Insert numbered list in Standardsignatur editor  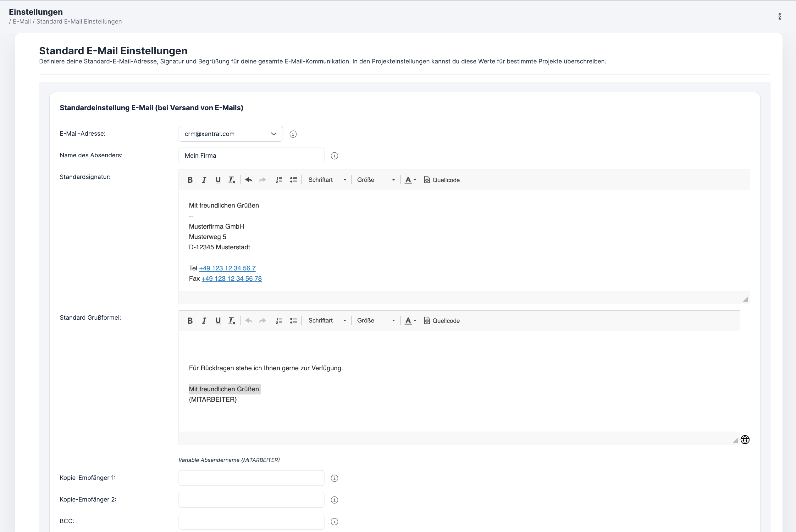(279, 180)
